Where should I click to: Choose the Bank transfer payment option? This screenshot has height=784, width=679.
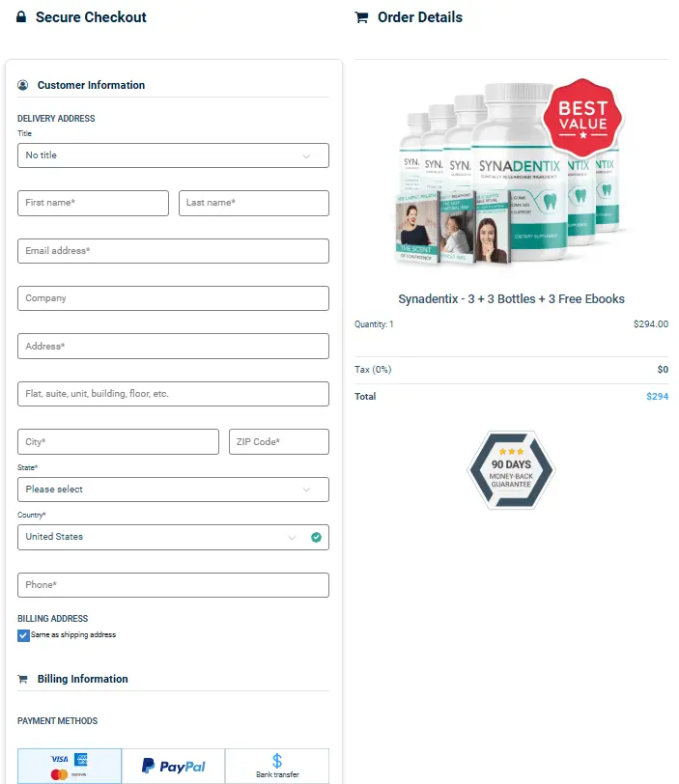[277, 766]
